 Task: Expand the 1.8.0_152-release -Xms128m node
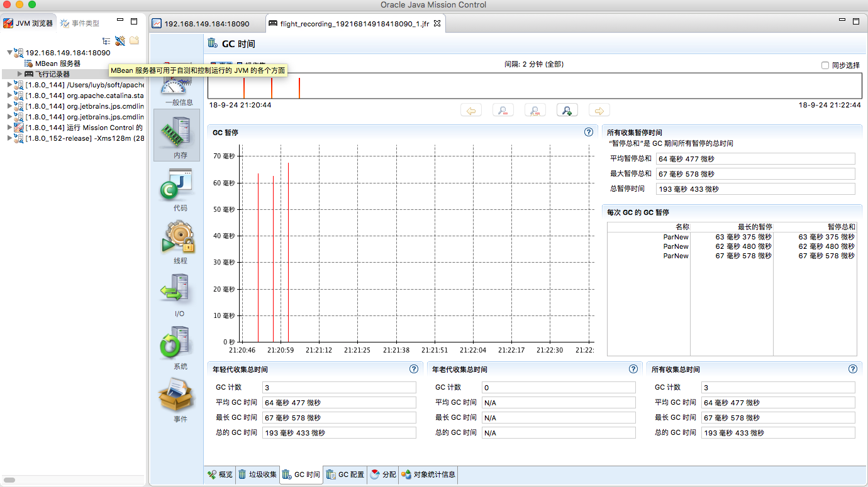point(9,138)
